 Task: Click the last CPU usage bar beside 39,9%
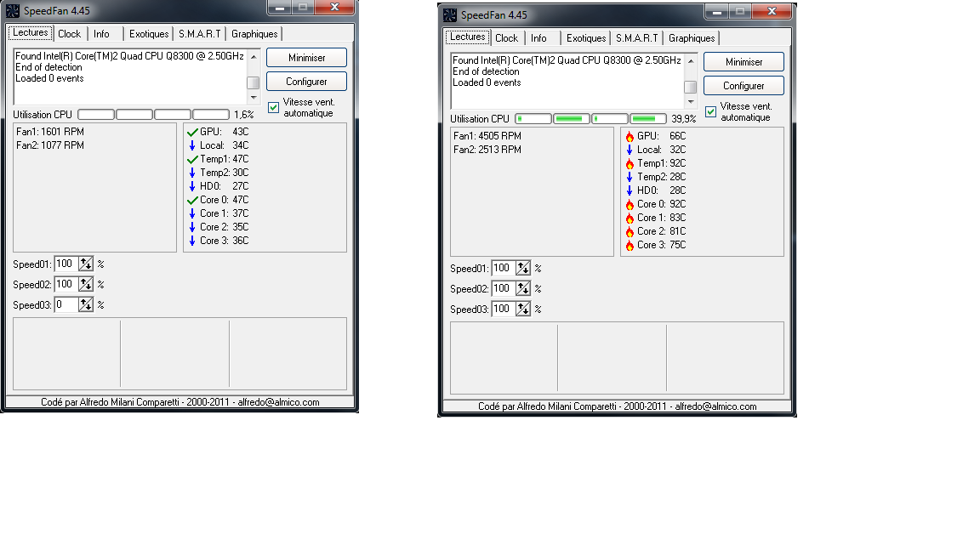(648, 119)
